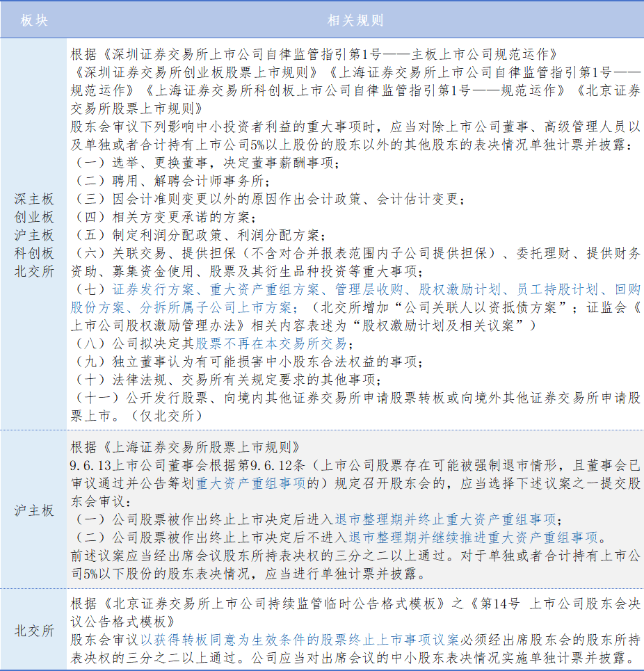Screen dimensions: 644x671
Task: Click '北交所' label in the last row
Action: (34, 631)
